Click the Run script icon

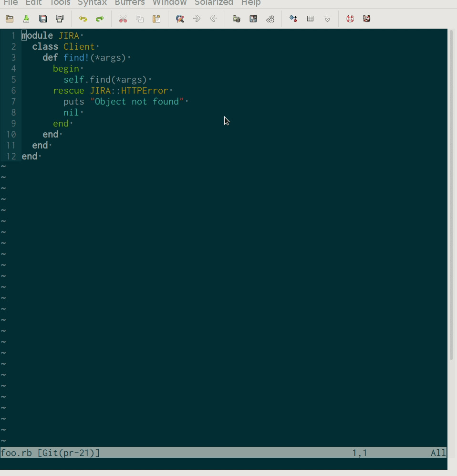click(270, 19)
